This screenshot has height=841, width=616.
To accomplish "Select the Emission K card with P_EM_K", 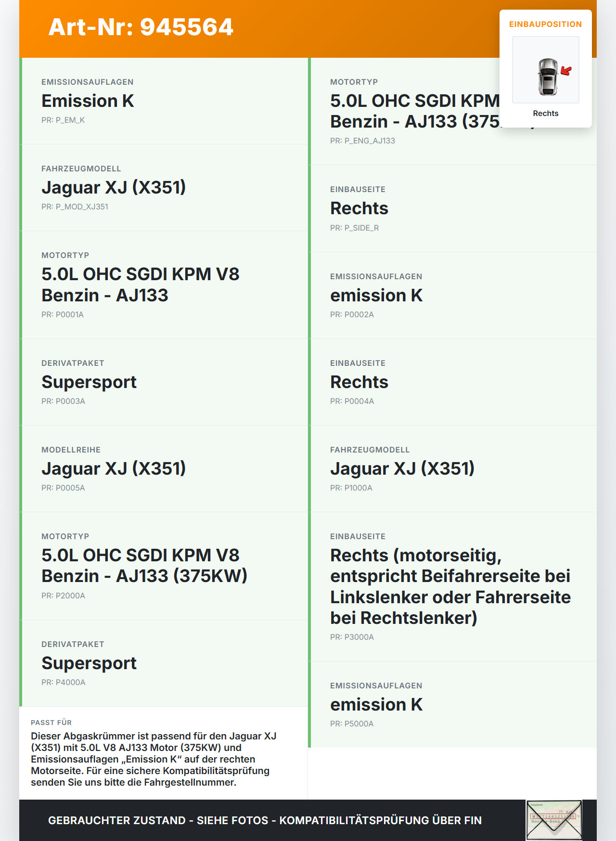I will (x=164, y=101).
